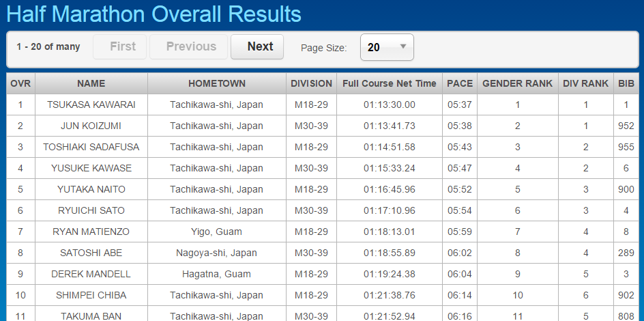Open the Page Size dropdown
Screen dimensions: 644x321
coord(387,47)
